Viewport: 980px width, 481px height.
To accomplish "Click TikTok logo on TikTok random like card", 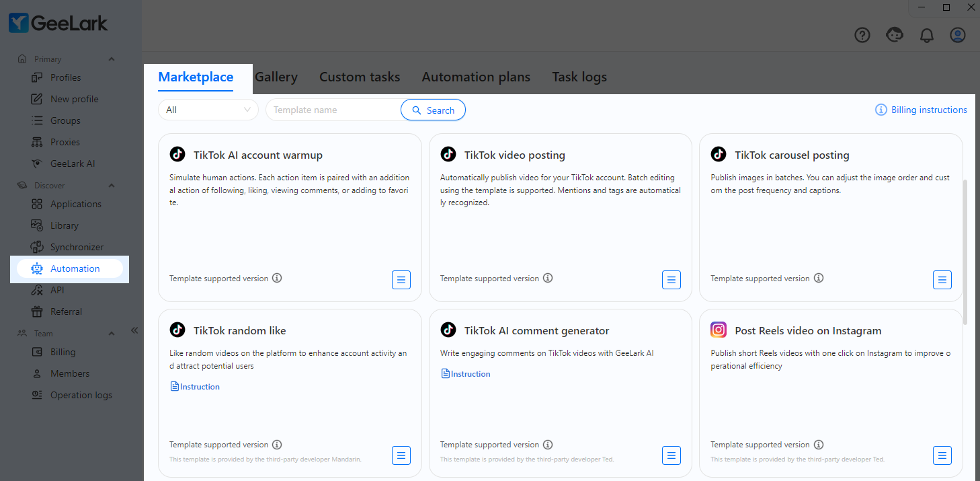I will tap(177, 330).
